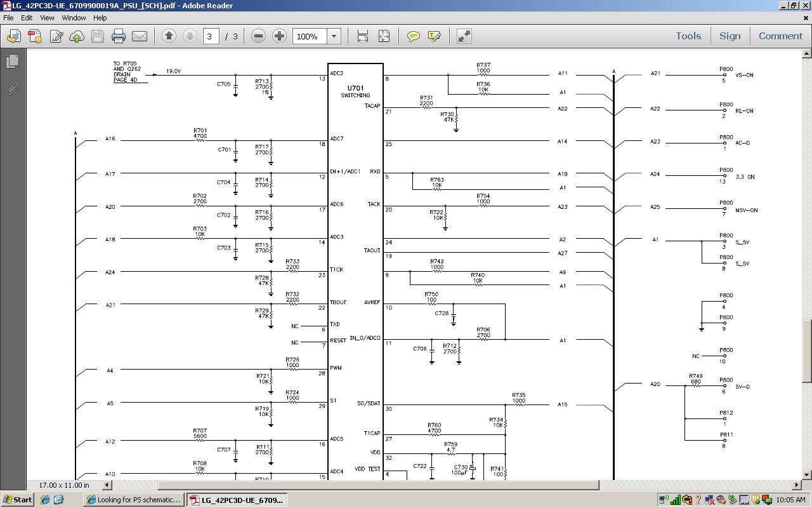Image resolution: width=812 pixels, height=508 pixels.
Task: Click the page number input field
Action: point(211,36)
